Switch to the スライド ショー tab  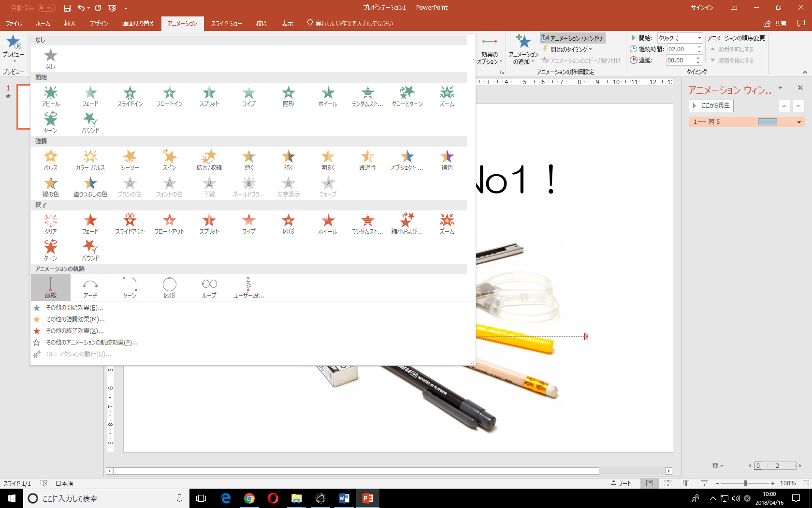point(226,23)
